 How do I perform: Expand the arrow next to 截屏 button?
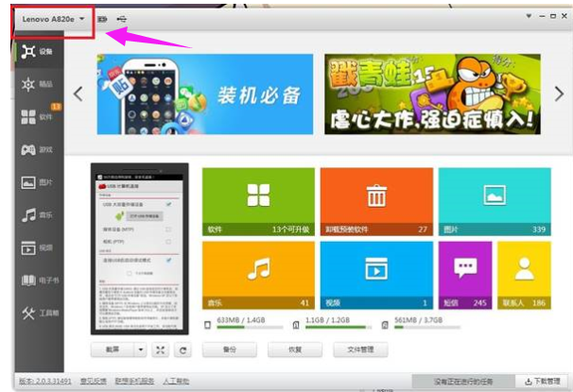click(x=141, y=349)
